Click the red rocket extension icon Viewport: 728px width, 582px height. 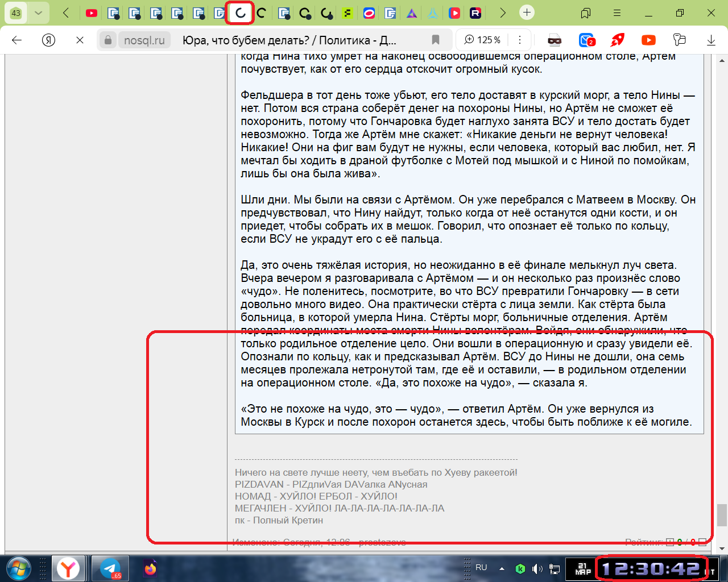click(x=617, y=40)
